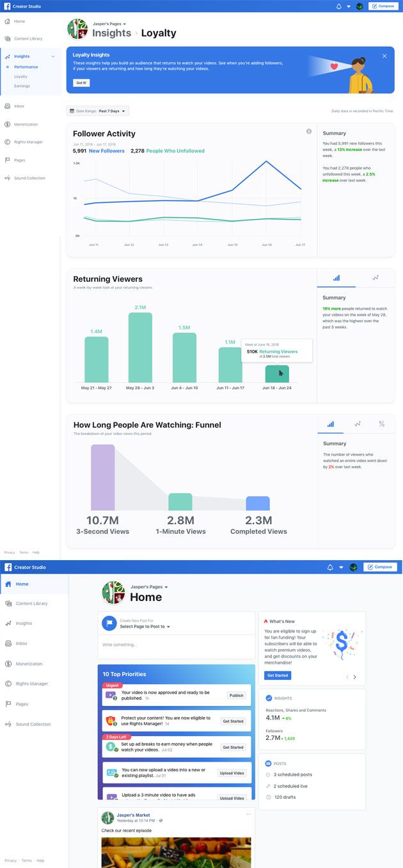The image size is (403, 868).
Task: Open Loyalty in the Insights submenu
Action: click(21, 76)
